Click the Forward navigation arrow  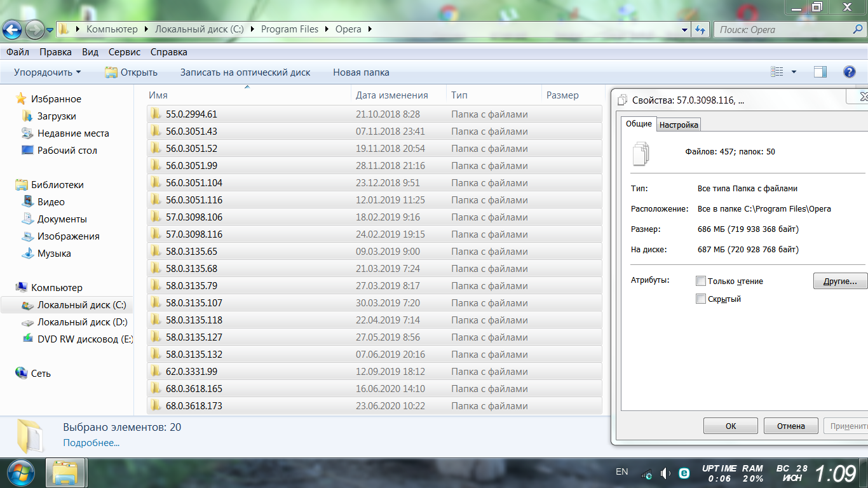(x=35, y=29)
